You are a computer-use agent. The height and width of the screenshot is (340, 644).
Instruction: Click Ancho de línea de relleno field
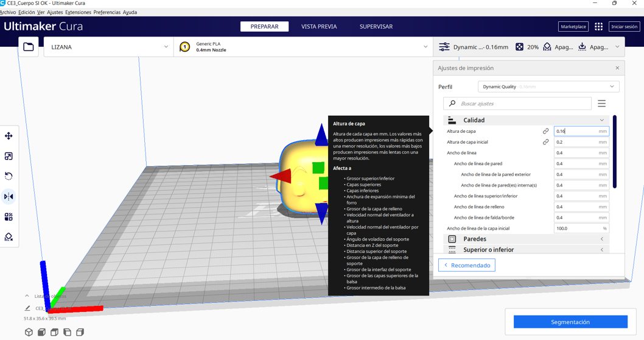coord(581,207)
